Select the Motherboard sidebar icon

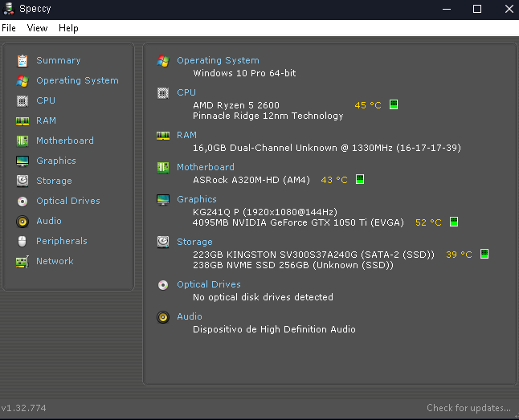(22, 141)
